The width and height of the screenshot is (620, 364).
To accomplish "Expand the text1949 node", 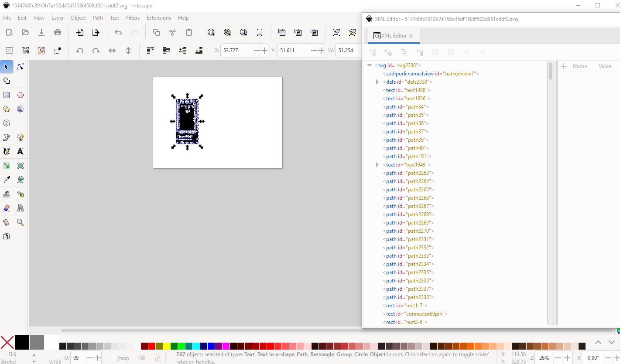I will [377, 165].
